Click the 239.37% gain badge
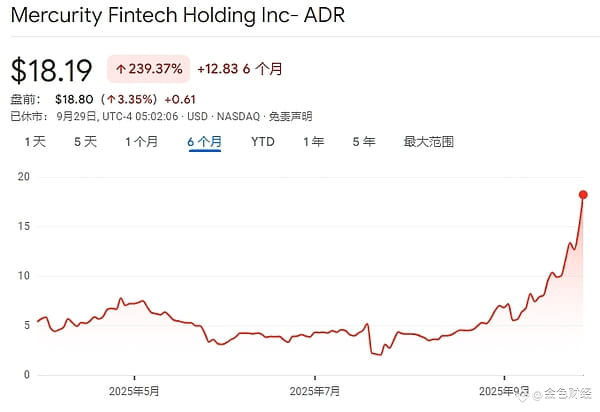 point(148,69)
